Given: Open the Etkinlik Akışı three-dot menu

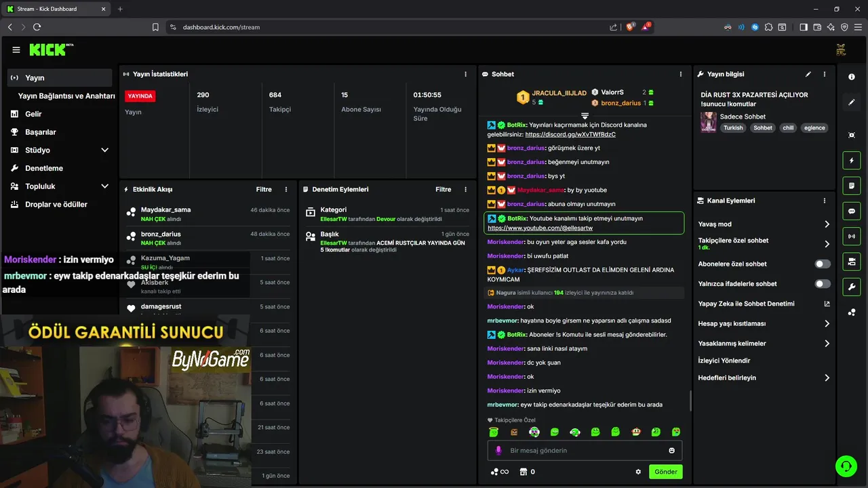Looking at the screenshot, I should point(286,189).
